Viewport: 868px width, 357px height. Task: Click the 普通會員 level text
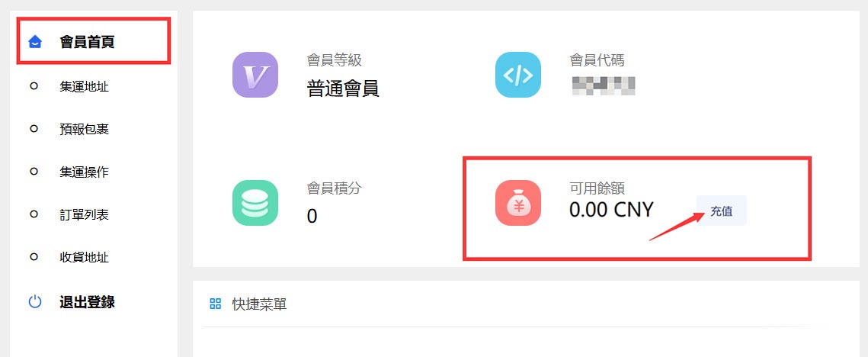343,88
